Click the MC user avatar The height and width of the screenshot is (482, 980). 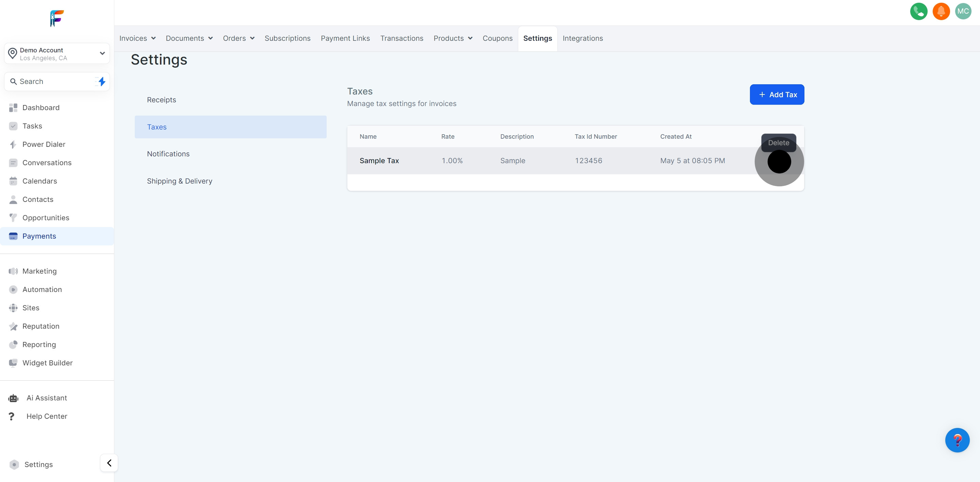[963, 12]
